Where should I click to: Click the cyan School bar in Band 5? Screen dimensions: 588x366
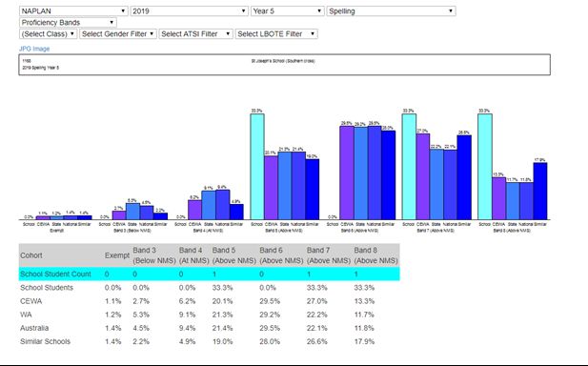[257, 167]
